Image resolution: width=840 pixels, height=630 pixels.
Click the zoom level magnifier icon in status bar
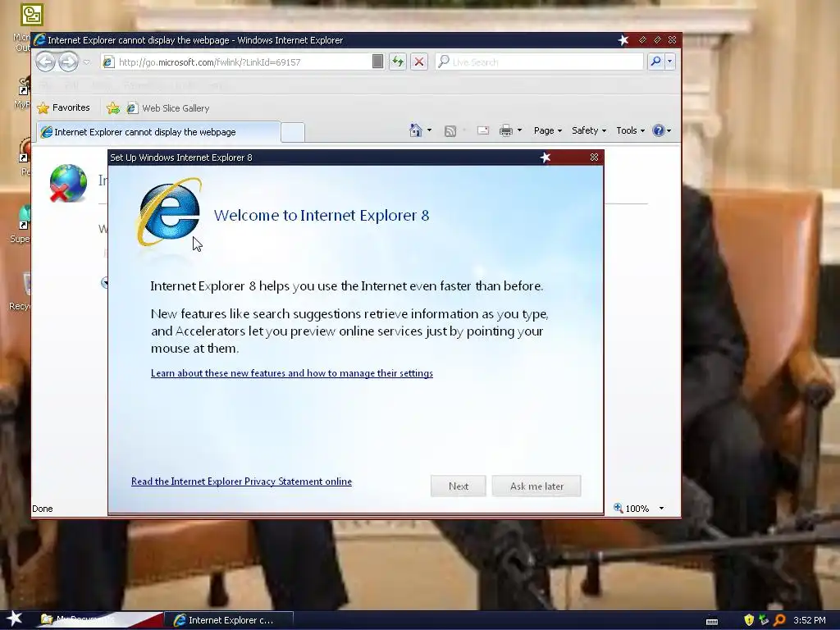(618, 508)
